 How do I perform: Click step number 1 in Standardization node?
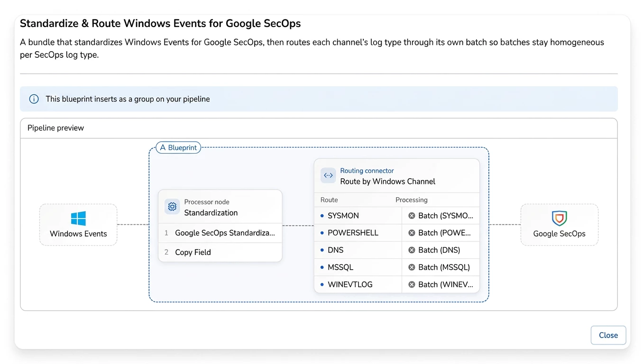point(166,233)
